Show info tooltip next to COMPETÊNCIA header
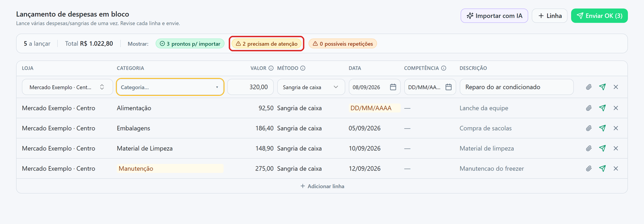Viewport: 644px width, 224px height. [x=444, y=68]
